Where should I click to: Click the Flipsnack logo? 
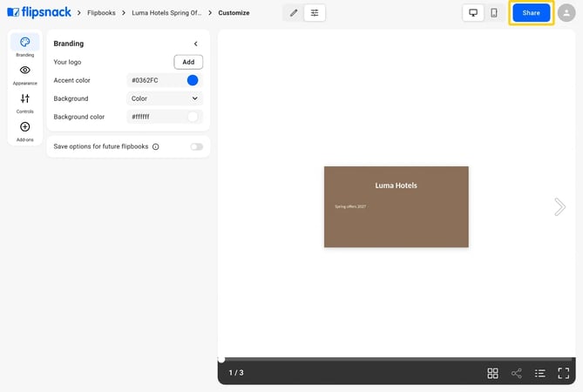(39, 12)
